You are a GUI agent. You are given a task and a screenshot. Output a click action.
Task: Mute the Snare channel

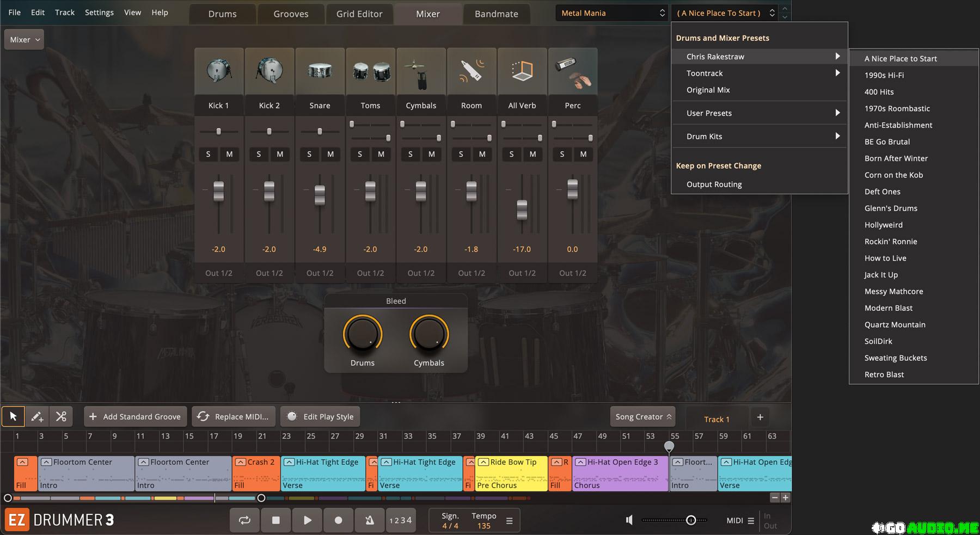point(330,154)
